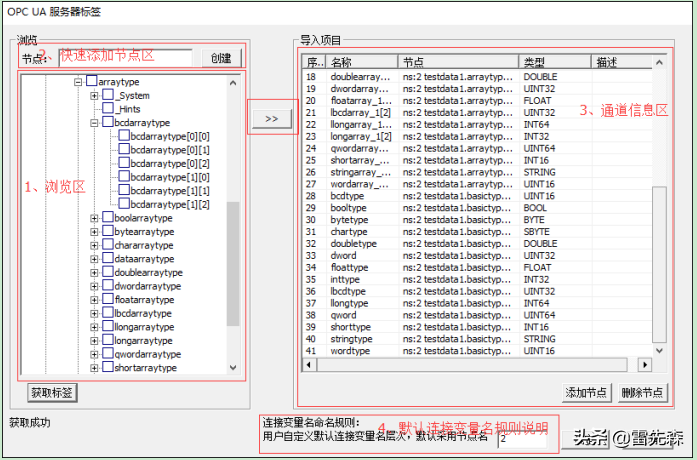Expand the doublearraytype tree node
The width and height of the screenshot is (697, 460).
point(95,272)
